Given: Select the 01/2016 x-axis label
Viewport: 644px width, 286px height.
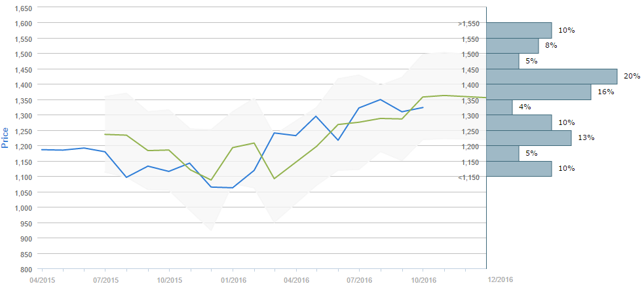Looking at the screenshot, I should (232, 280).
